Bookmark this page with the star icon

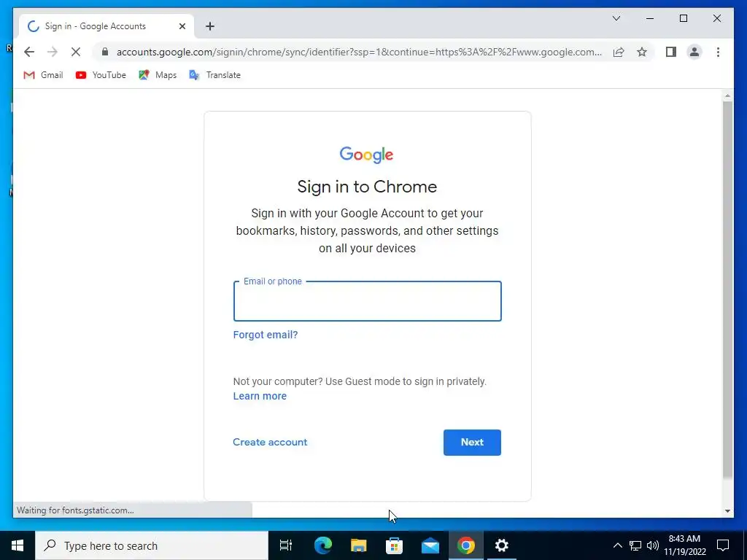pos(642,52)
